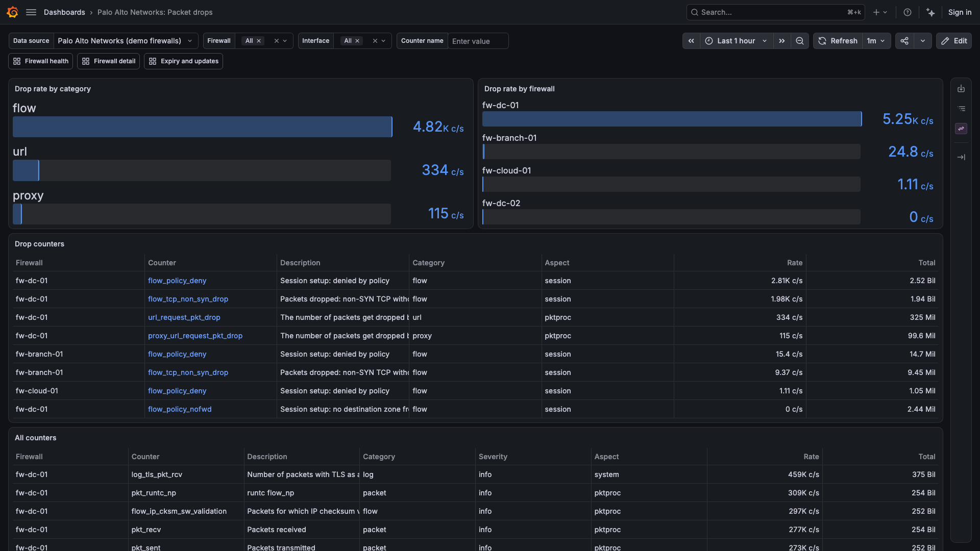The height and width of the screenshot is (551, 980).
Task: Sort Drop counters by Rate column
Action: pos(795,263)
